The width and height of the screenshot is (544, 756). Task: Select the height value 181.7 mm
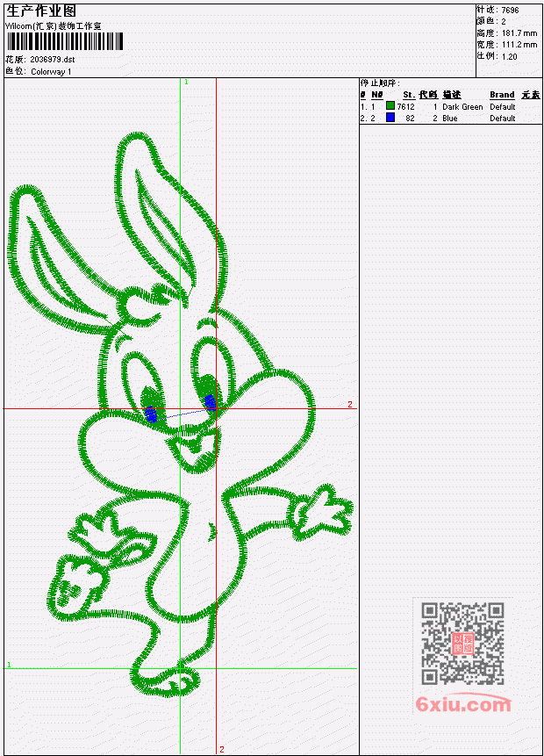pyautogui.click(x=519, y=33)
